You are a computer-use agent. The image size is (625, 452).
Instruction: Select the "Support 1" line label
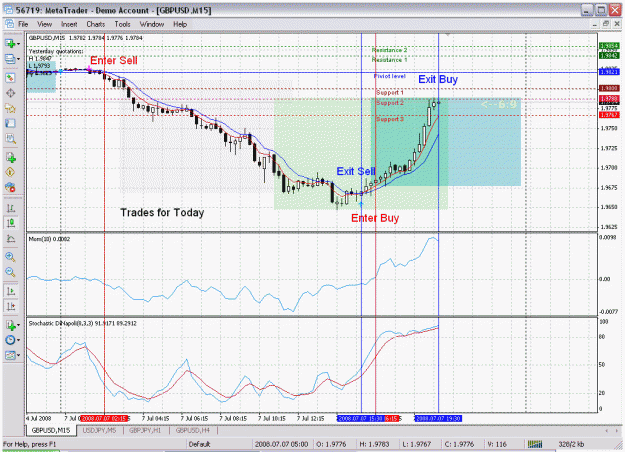389,92
